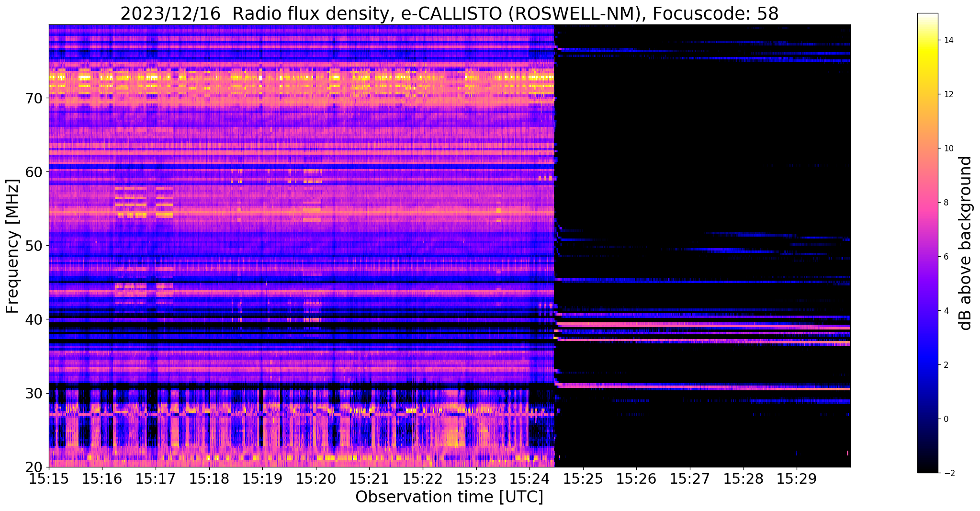Click the plot title text
980x511 pixels.
pyautogui.click(x=450, y=13)
